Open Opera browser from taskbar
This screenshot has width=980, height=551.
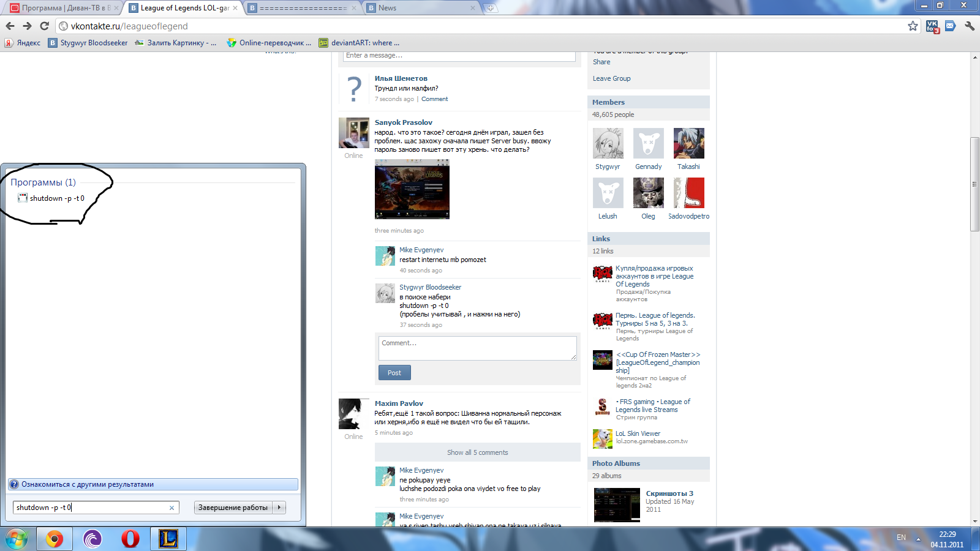(x=130, y=539)
